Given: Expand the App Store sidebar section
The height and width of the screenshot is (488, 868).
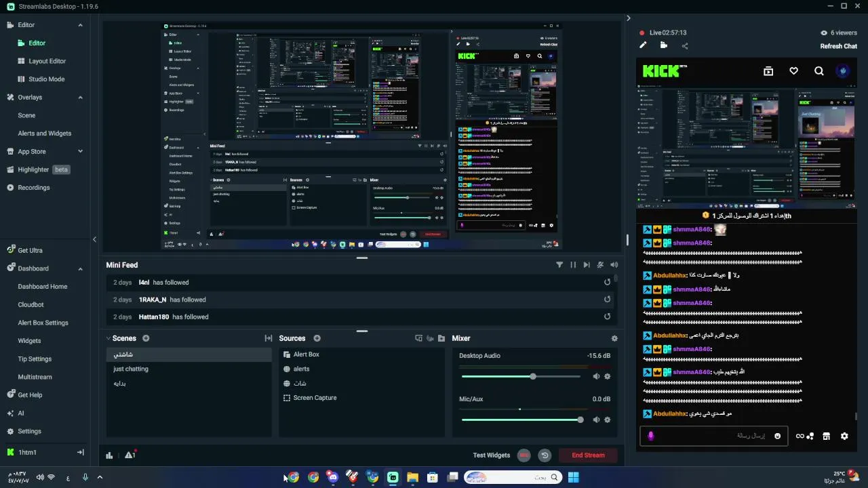Looking at the screenshot, I should [80, 151].
